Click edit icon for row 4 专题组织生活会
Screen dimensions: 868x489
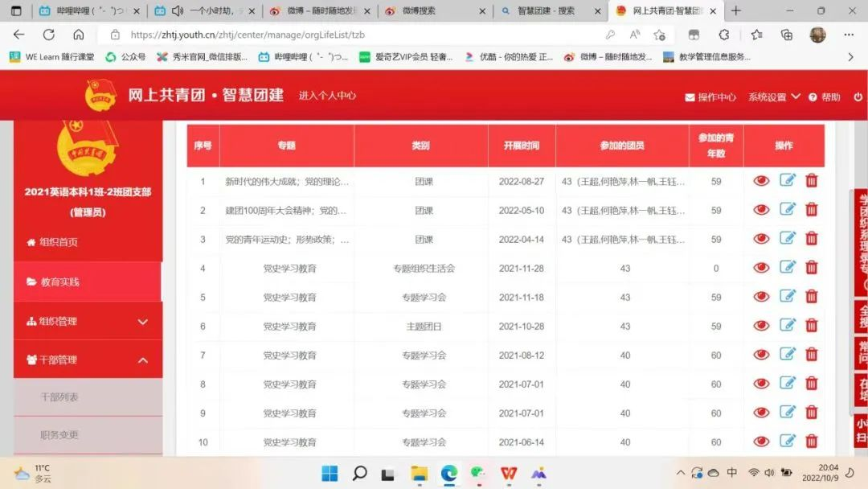tap(788, 268)
